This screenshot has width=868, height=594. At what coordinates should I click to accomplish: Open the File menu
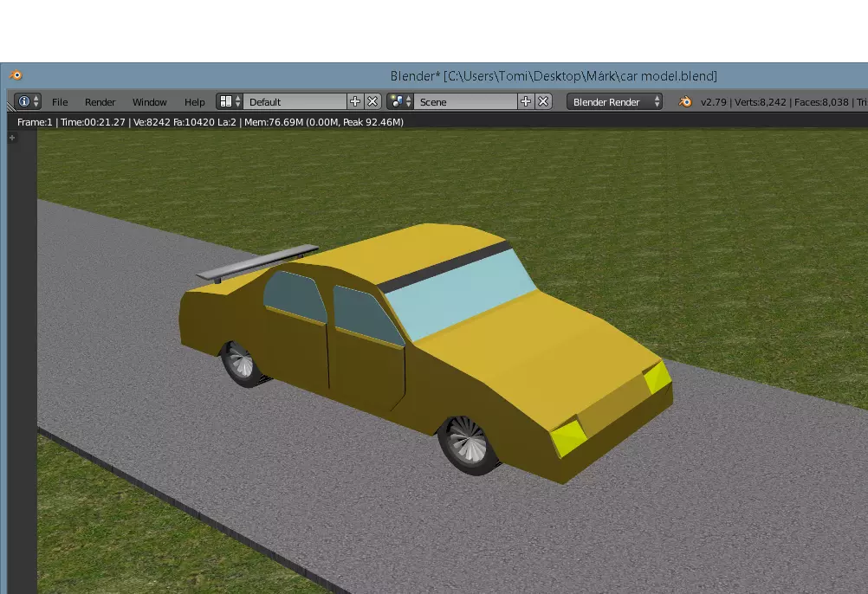point(60,102)
